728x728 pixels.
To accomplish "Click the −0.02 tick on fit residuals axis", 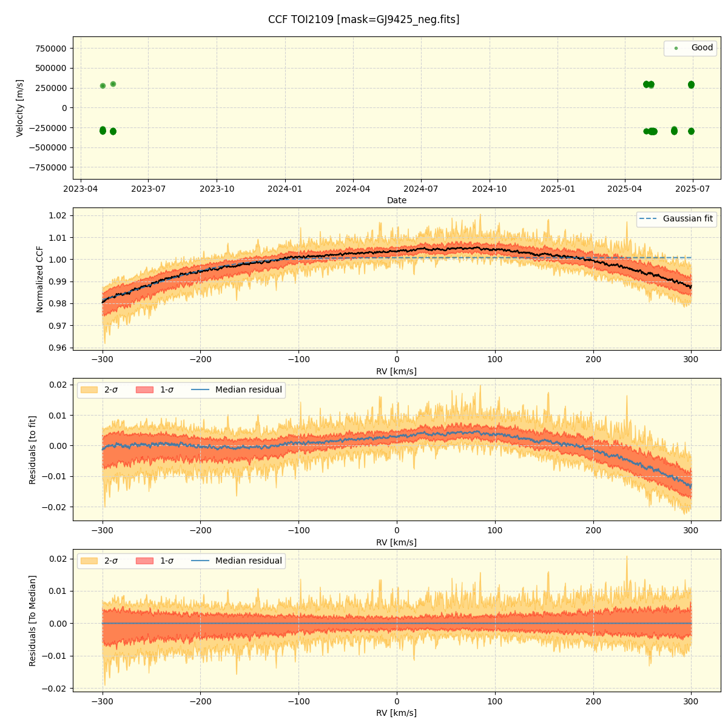I will click(x=55, y=507).
